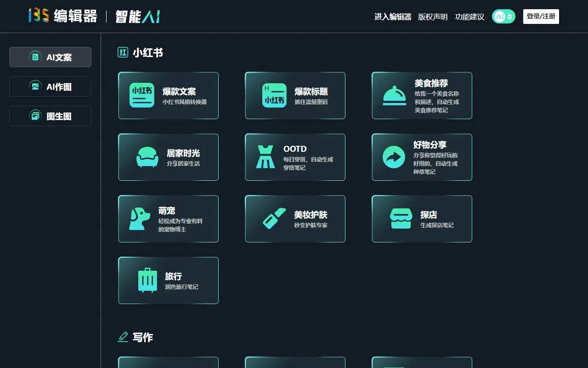
Task: Open the 美食推荐 food recommendation tool
Action: coord(395,95)
